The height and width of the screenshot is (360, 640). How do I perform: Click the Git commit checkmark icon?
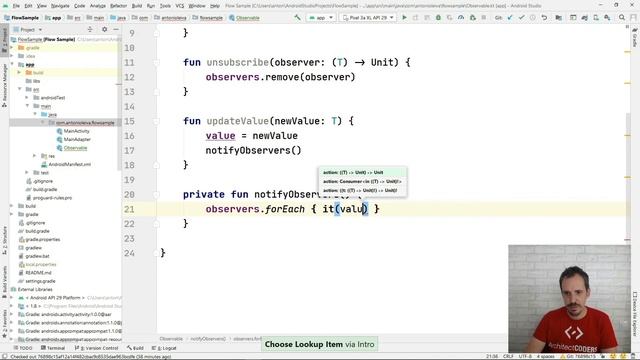[x=521, y=18]
